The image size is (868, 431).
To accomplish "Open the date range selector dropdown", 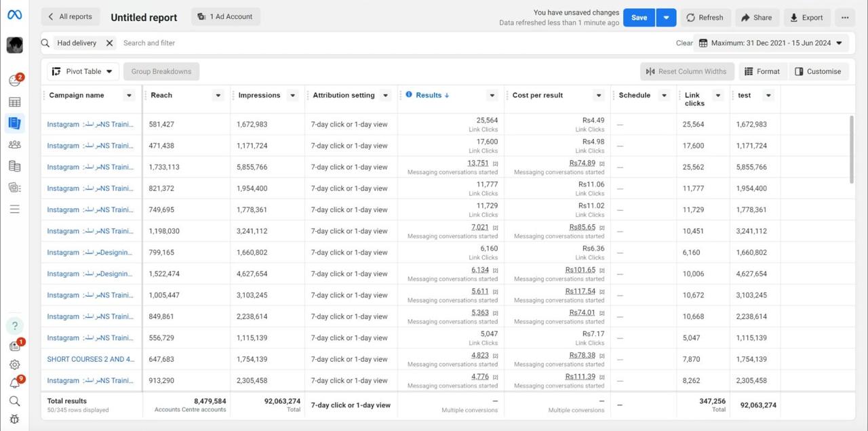I will [772, 43].
